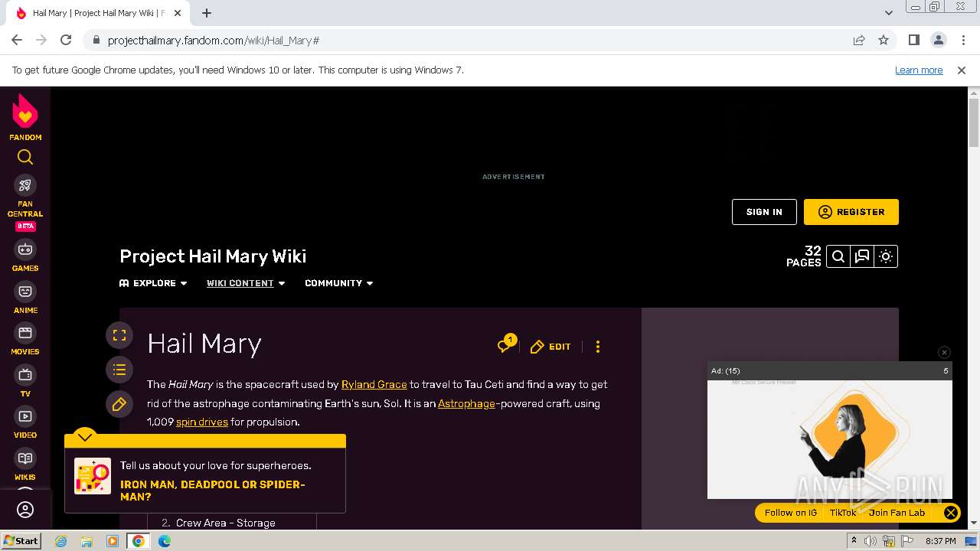Dismiss the social links bar

click(950, 513)
